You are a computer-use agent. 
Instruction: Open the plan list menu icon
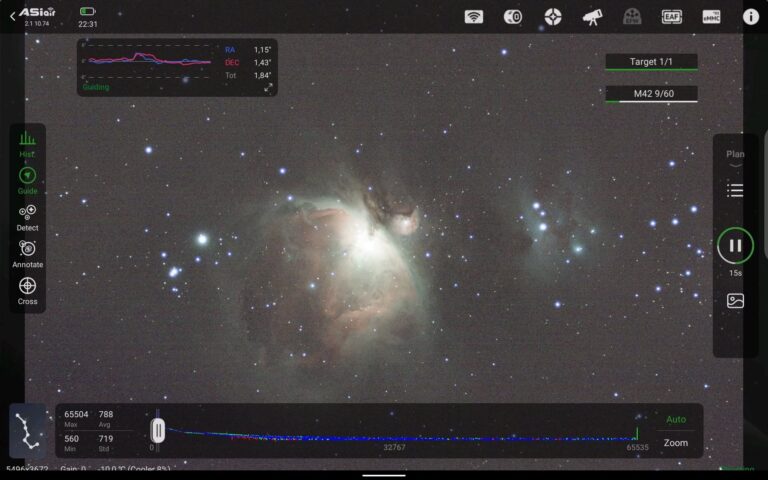coord(735,190)
